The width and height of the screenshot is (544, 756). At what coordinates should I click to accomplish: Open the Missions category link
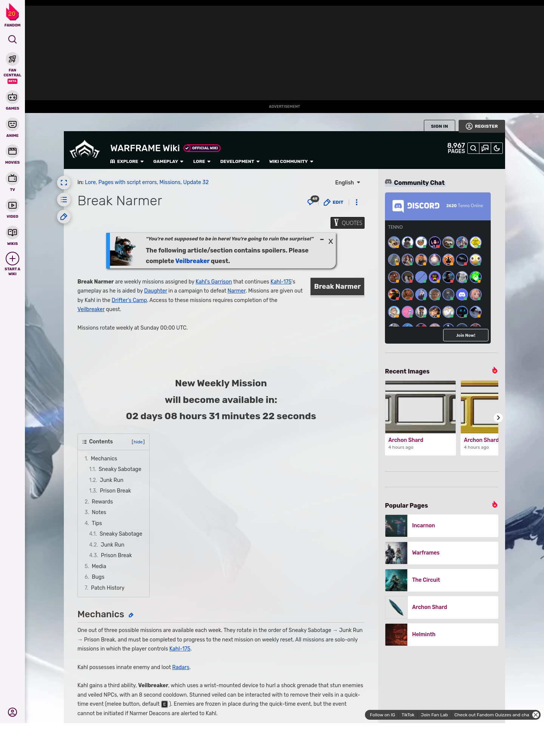click(170, 182)
